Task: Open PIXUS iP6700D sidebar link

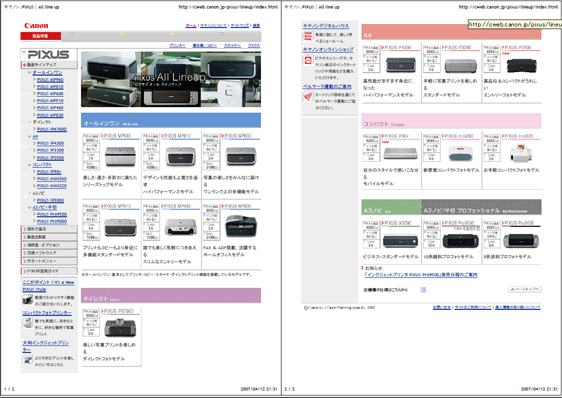Action: coord(52,129)
